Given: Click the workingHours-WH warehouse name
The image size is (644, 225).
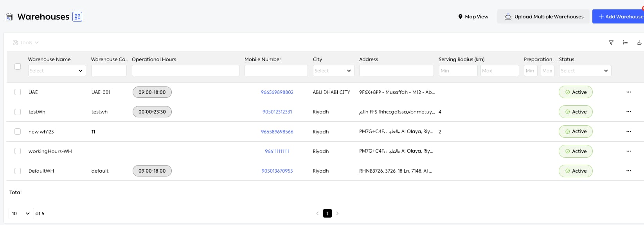Looking at the screenshot, I should (50, 151).
